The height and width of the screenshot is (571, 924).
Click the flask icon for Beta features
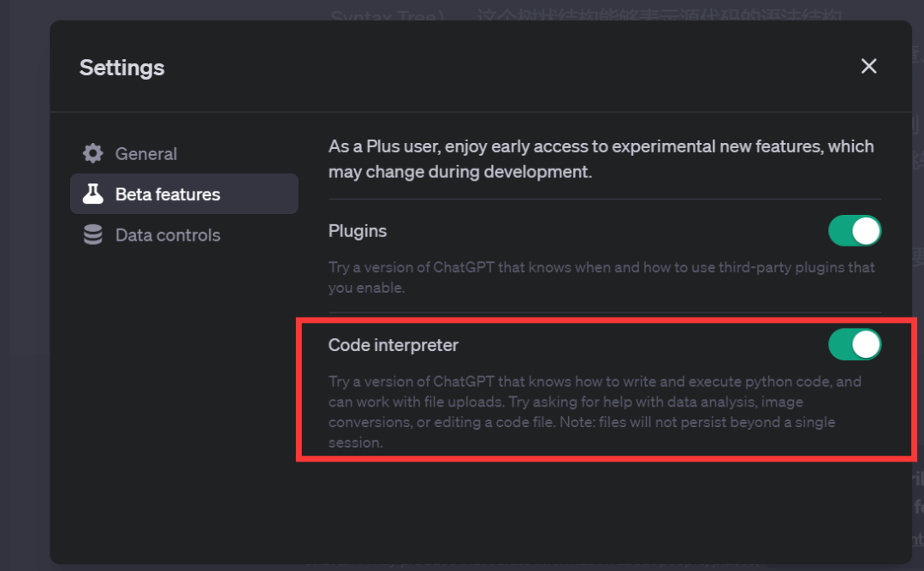[92, 193]
